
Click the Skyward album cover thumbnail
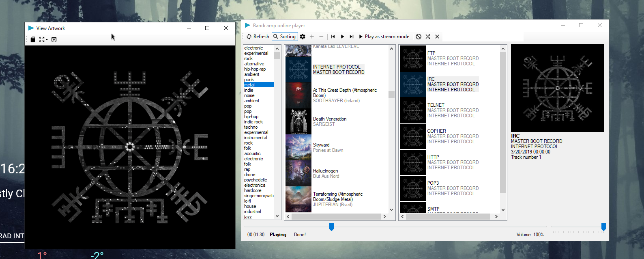point(298,147)
